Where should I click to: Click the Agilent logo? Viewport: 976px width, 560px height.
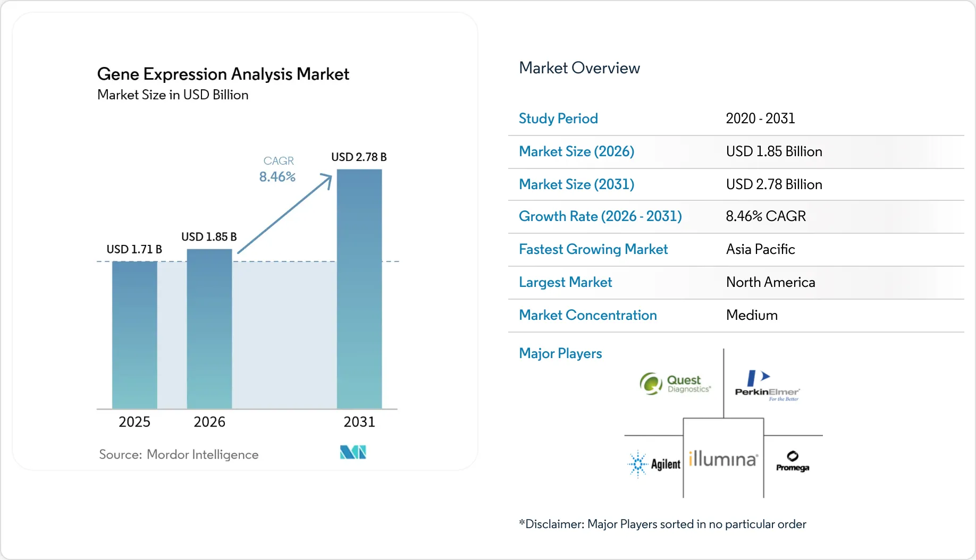coord(654,464)
